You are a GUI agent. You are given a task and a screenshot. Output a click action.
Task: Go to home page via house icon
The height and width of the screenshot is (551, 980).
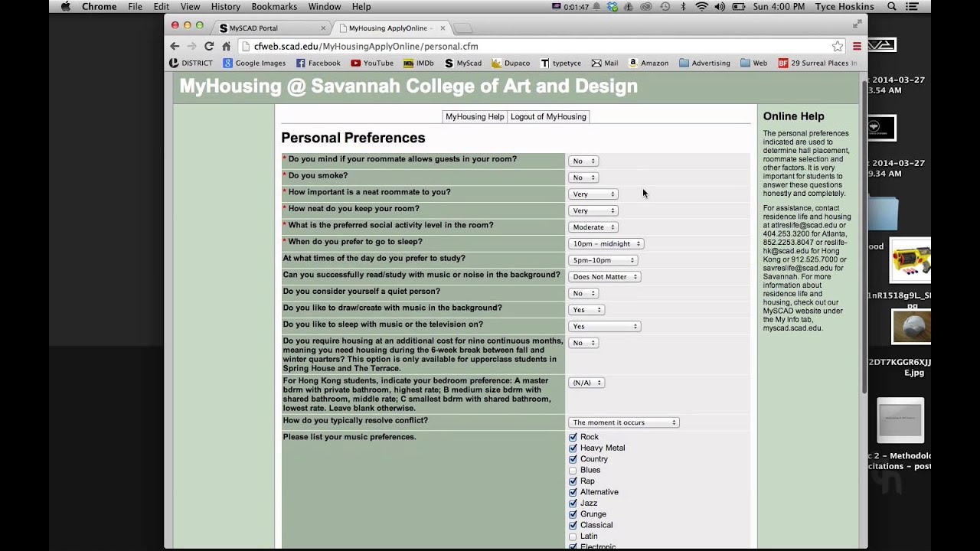click(226, 46)
